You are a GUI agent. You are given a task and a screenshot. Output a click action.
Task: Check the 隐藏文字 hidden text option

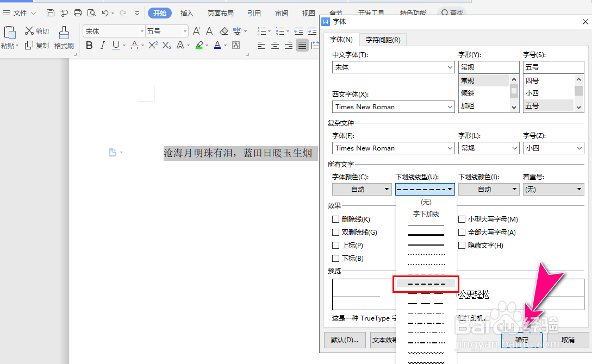(462, 245)
